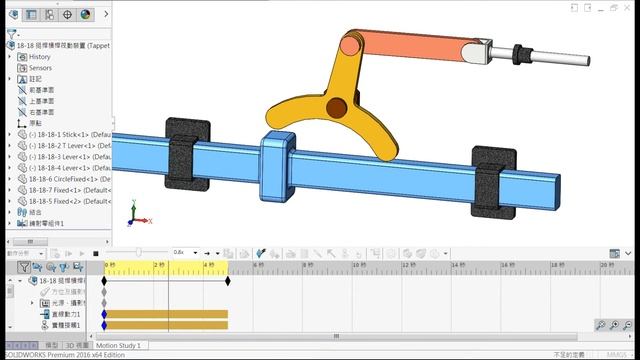The image size is (640, 360).
Task: Switch to the Motion Study 1 tab
Action: point(118,345)
